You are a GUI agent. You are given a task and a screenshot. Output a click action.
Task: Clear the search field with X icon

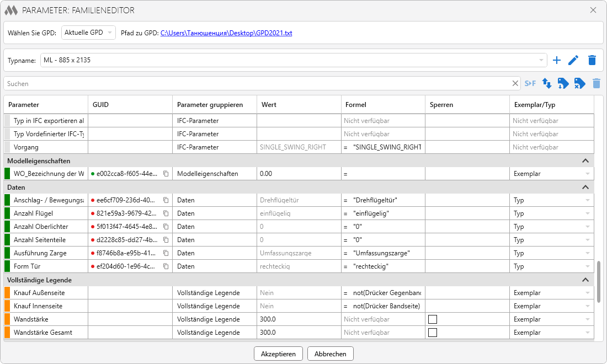pos(515,83)
